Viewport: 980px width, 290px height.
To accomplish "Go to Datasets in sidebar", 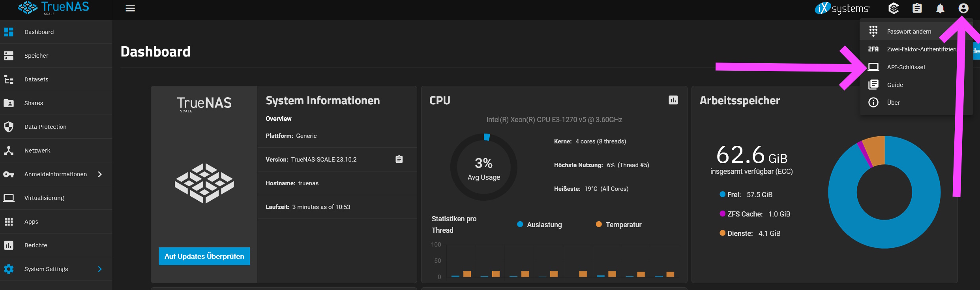I will [36, 79].
